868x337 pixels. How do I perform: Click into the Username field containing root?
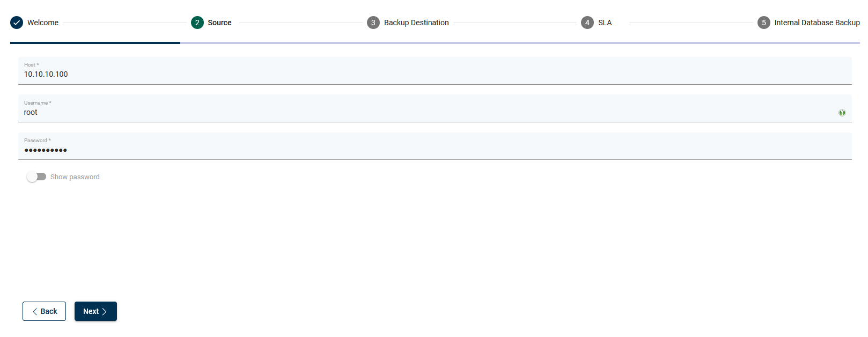(x=429, y=112)
